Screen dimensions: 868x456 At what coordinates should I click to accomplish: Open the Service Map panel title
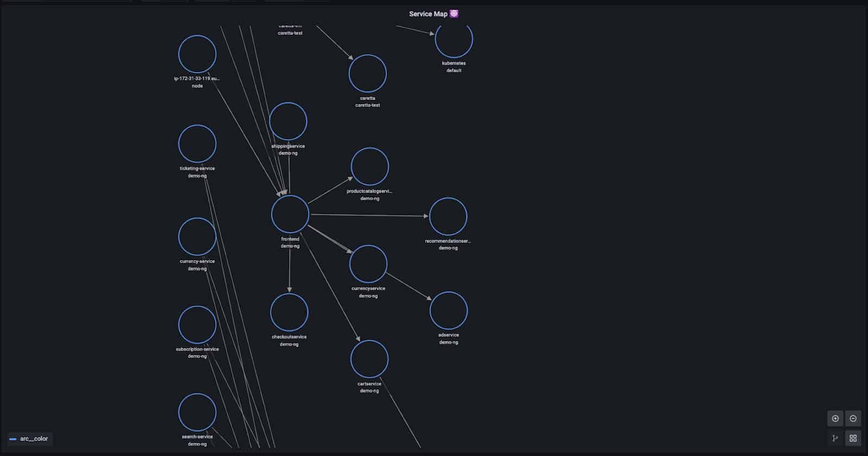click(428, 14)
